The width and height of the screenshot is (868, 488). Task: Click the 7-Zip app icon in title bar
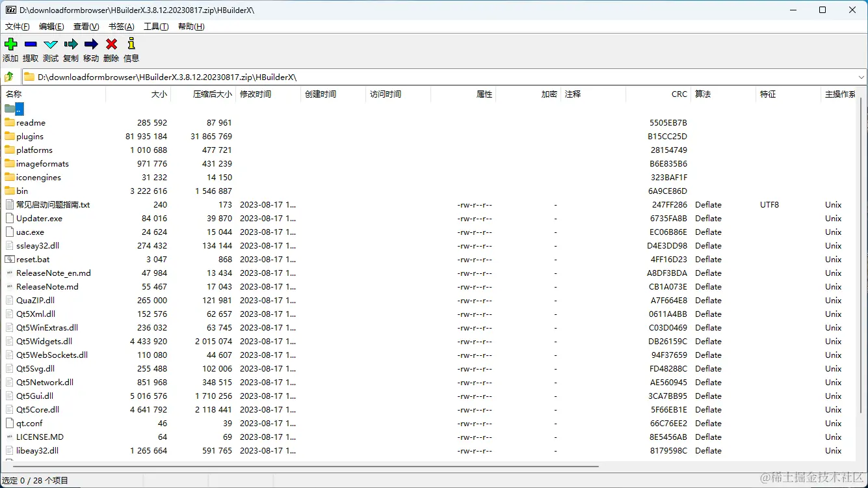[x=10, y=10]
